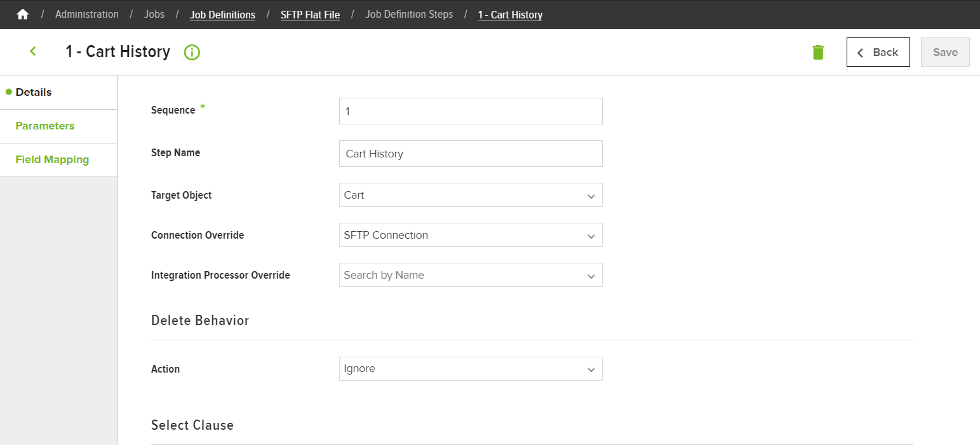980x445 pixels.
Task: Click the Step Name label
Action: click(x=175, y=153)
